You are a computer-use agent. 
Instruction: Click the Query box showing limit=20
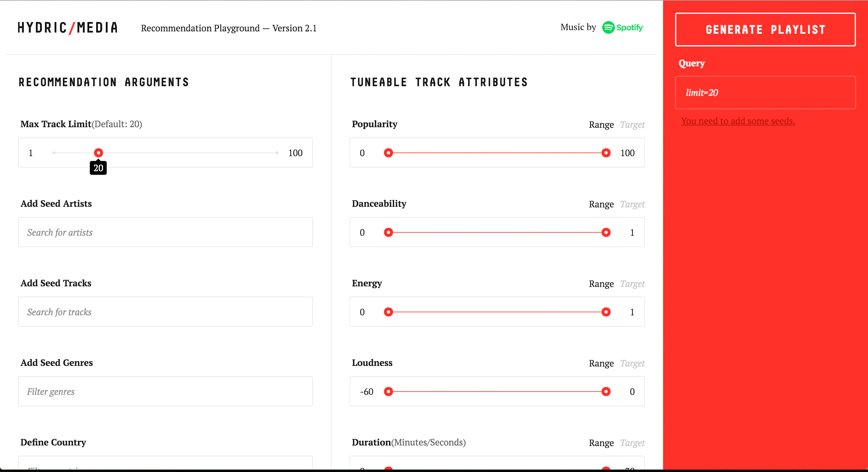click(765, 93)
